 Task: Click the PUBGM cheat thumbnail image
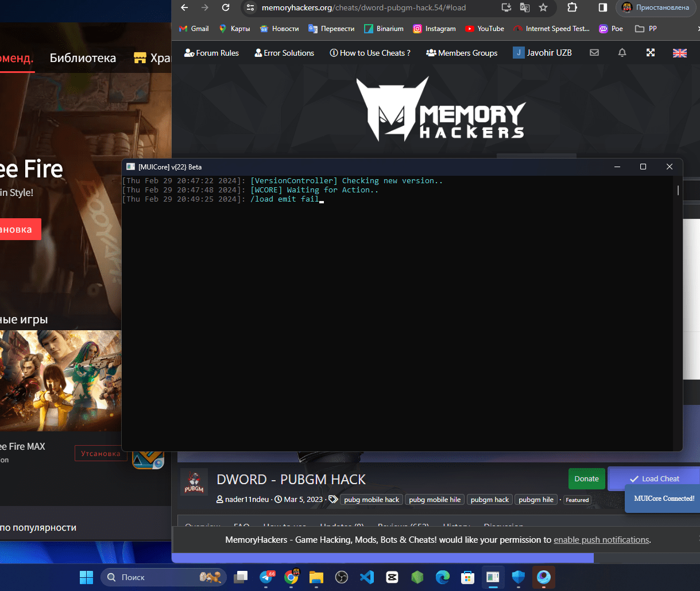[194, 482]
